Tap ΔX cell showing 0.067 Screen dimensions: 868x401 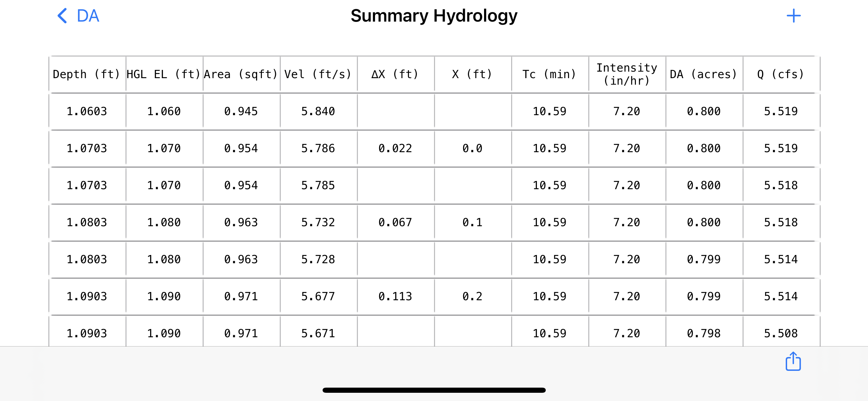[x=395, y=222]
